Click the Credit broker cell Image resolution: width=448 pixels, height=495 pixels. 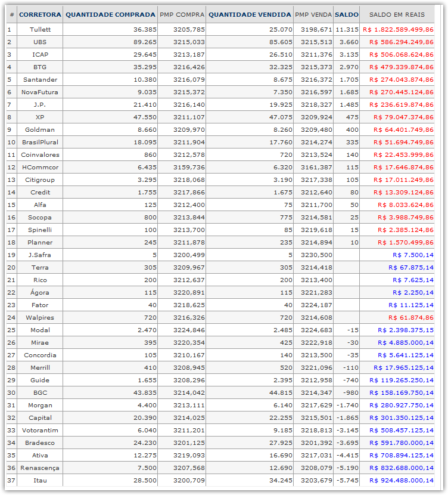pos(40,192)
